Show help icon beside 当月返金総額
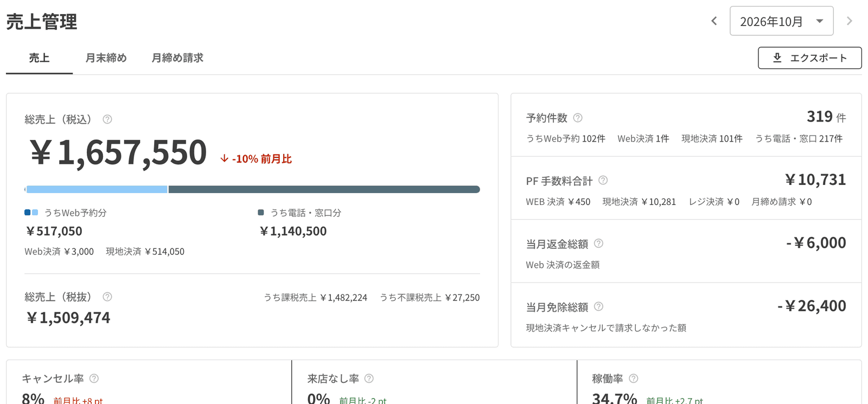Viewport: 868px width, 404px height. pyautogui.click(x=598, y=243)
